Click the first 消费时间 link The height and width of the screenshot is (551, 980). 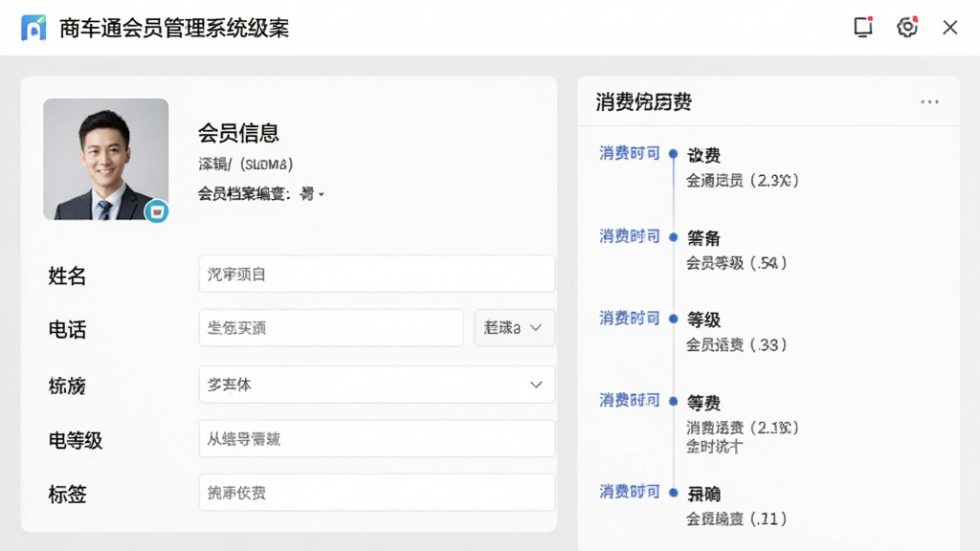point(630,153)
